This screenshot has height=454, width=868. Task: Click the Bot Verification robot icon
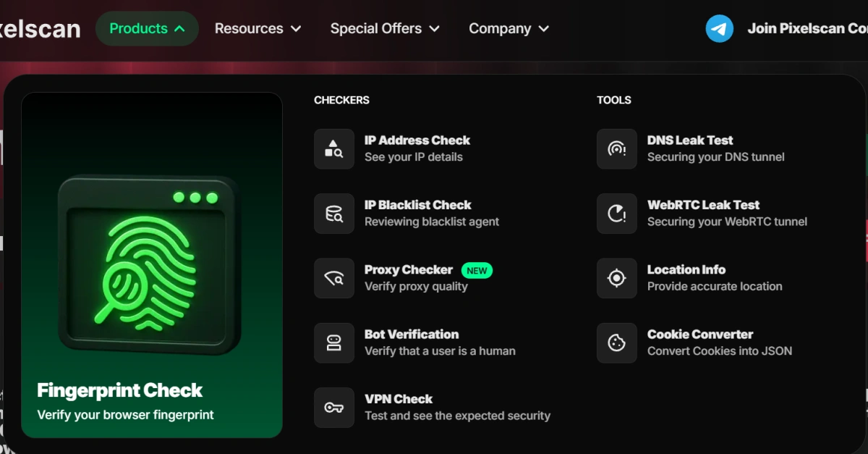coord(334,343)
